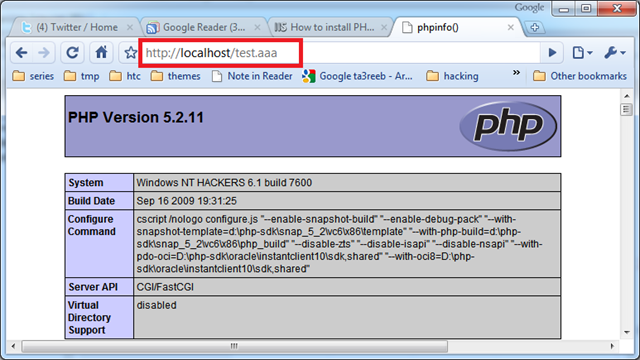The width and height of the screenshot is (640, 360).
Task: Reload the page with the refresh icon
Action: [x=72, y=53]
